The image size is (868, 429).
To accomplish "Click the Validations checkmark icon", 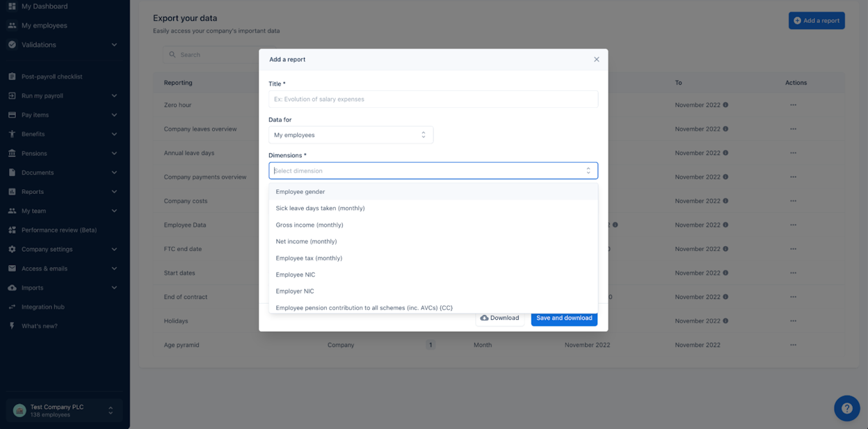I will [x=12, y=44].
